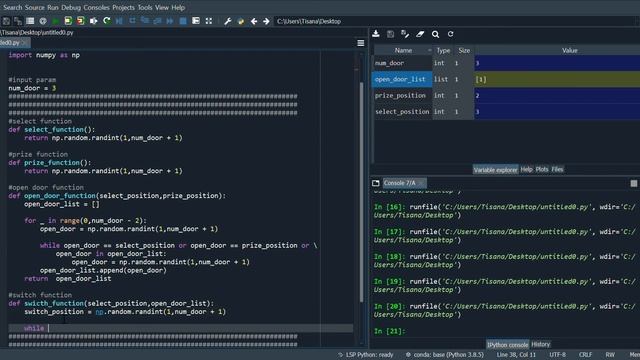Click the Back arrow in toolbar
640x360 pixels.
coord(254,21)
